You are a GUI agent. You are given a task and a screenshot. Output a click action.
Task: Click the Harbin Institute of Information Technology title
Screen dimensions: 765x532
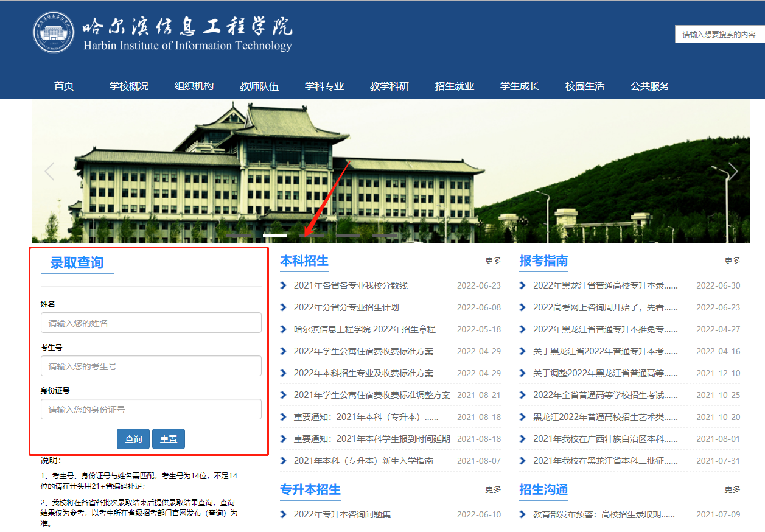click(187, 46)
